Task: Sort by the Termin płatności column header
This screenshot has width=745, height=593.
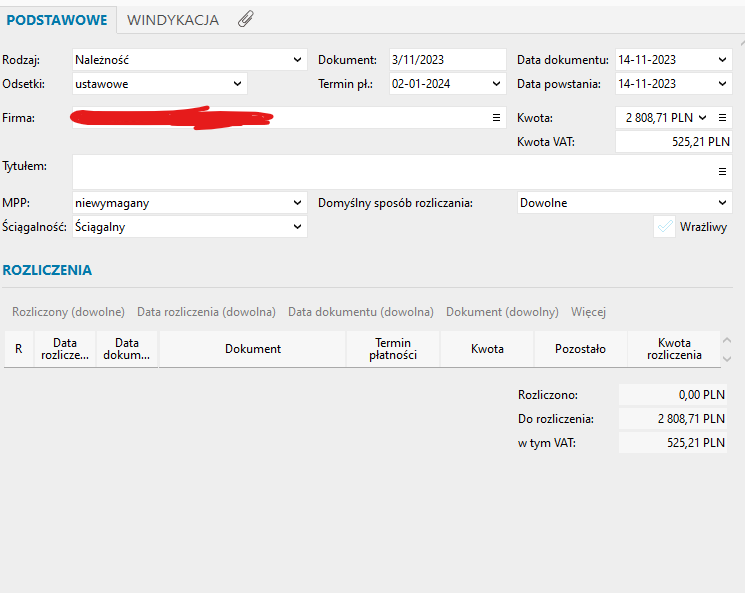Action: (x=393, y=349)
